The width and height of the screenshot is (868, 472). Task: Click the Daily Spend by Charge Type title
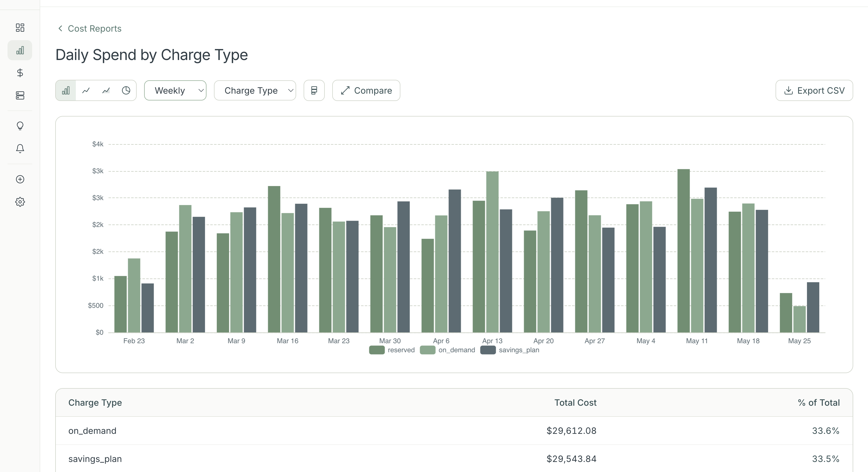pos(152,55)
